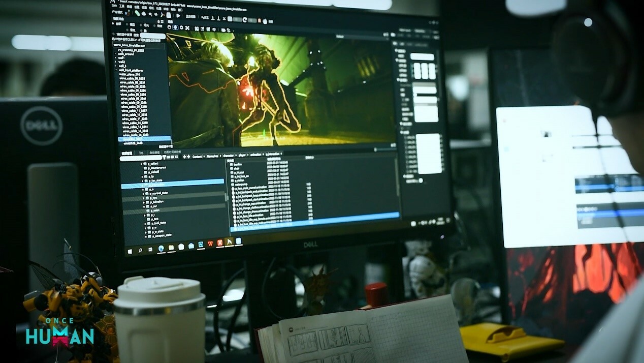
Task: Open the taskbar search magnifier
Action: (140, 250)
